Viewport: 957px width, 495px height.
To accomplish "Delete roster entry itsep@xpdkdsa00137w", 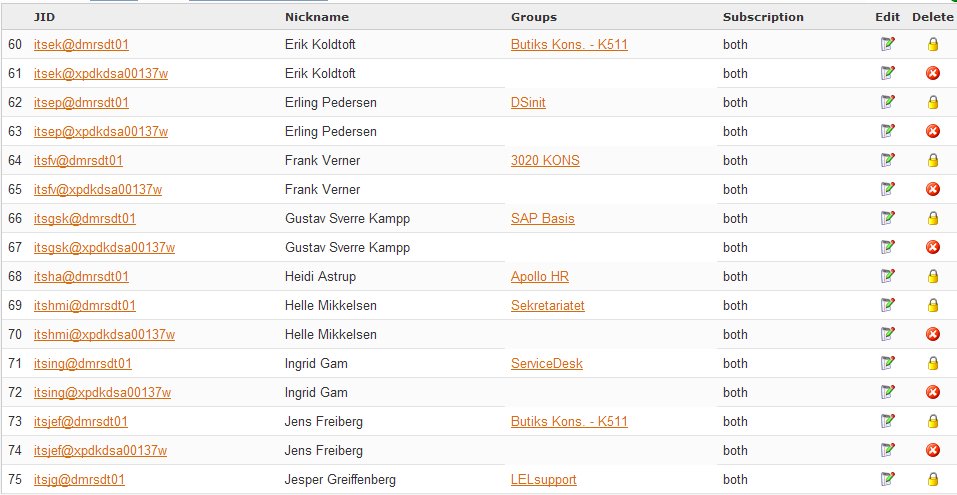I will (933, 131).
